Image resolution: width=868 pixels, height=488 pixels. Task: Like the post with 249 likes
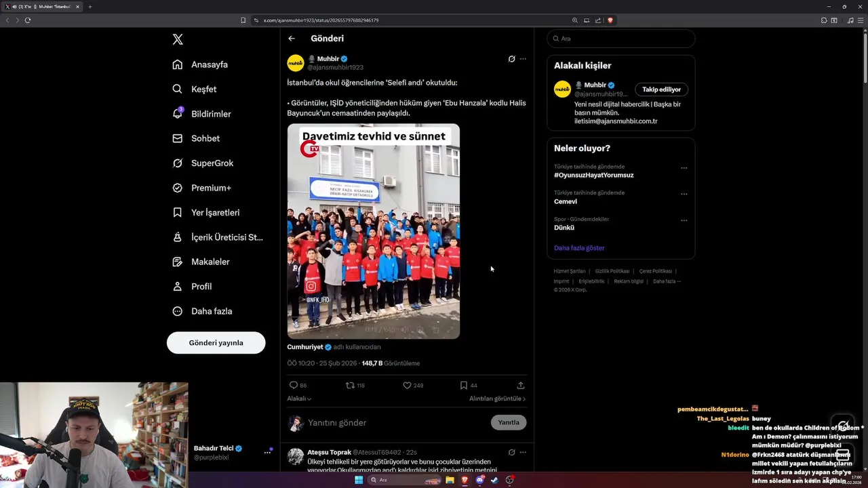pos(407,385)
